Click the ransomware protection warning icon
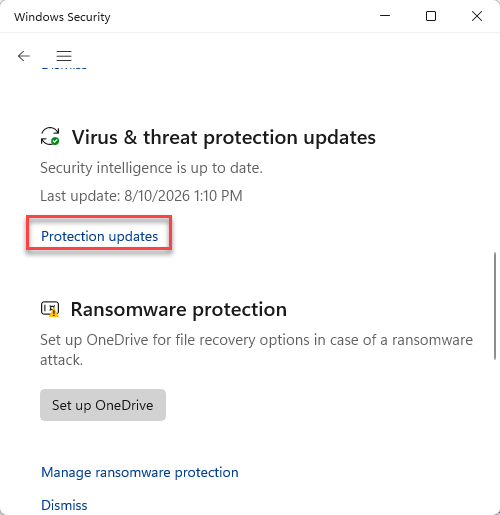The height and width of the screenshot is (515, 500). pyautogui.click(x=50, y=309)
